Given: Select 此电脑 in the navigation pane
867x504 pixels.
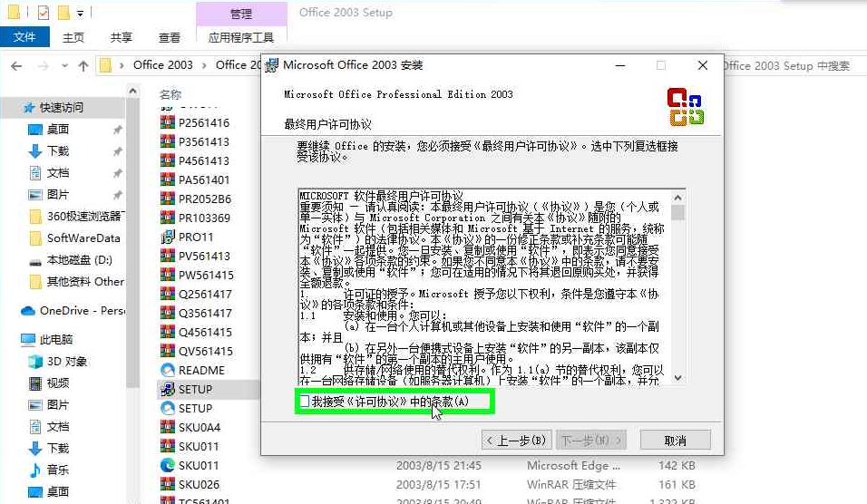Looking at the screenshot, I should (56, 339).
